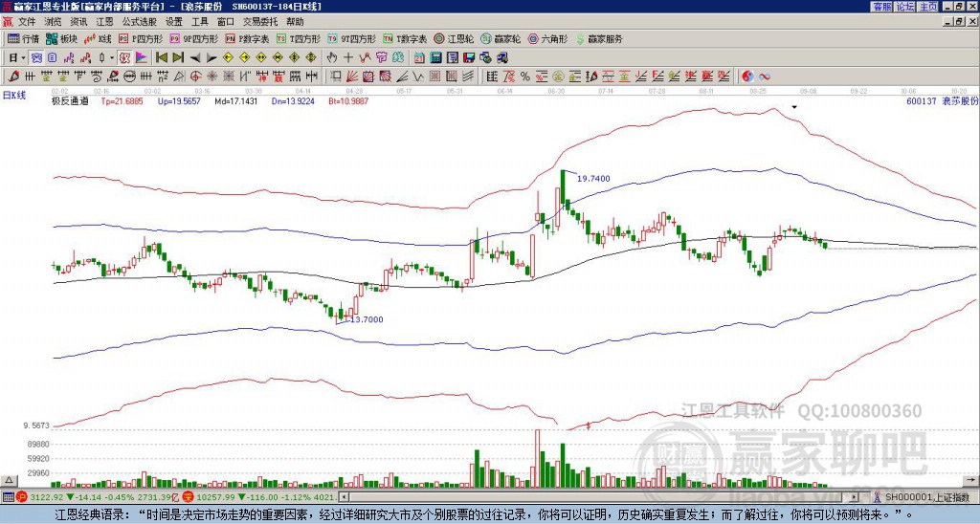This screenshot has width=980, height=524.
Task: Click the 10257.99 index value in status bar
Action: coord(215,497)
